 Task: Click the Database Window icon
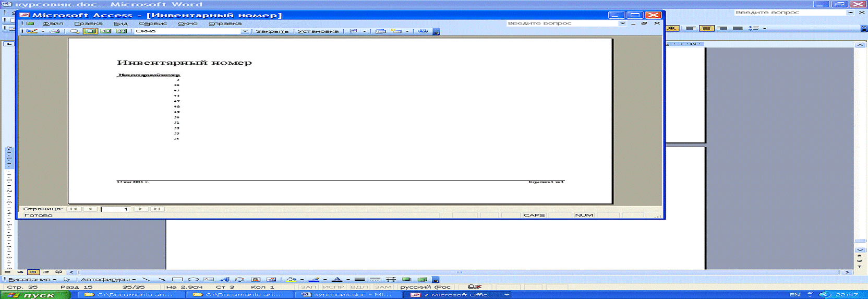coord(381,31)
